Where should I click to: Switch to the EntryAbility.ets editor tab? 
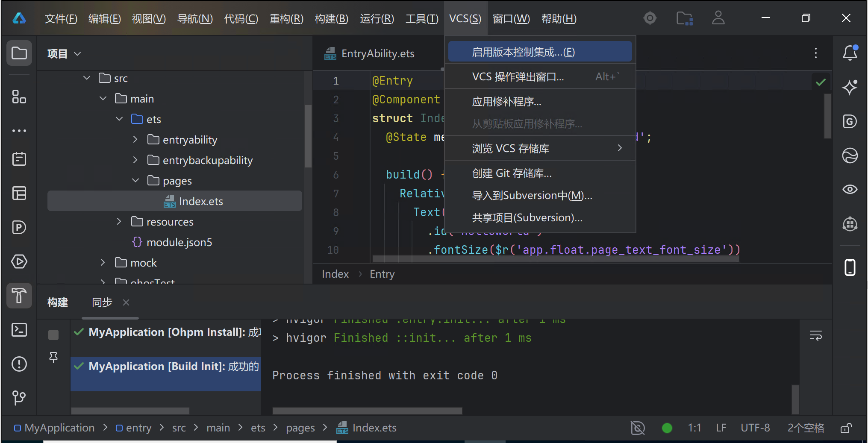pyautogui.click(x=370, y=53)
